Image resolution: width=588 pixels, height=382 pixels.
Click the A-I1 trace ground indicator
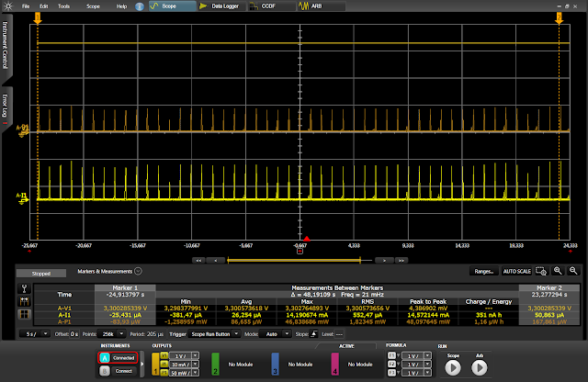(22, 198)
